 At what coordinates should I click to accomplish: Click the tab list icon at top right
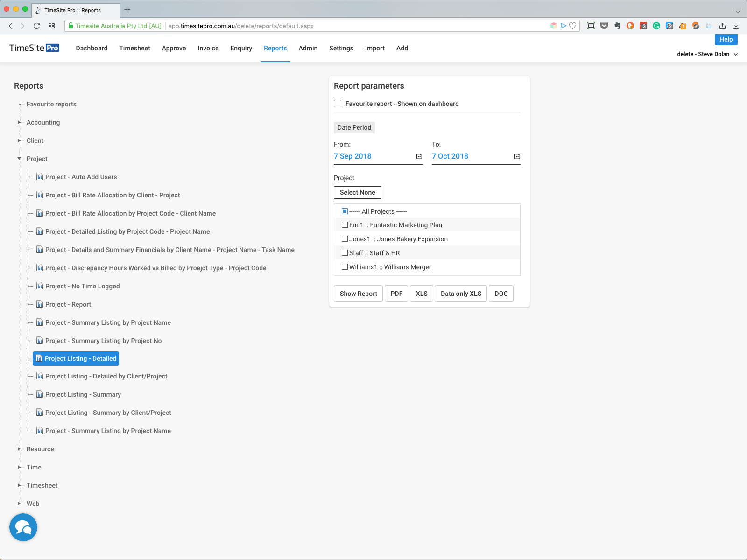(x=738, y=10)
